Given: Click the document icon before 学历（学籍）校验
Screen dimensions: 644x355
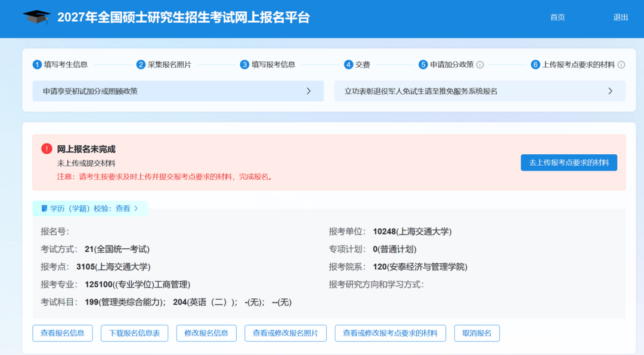Looking at the screenshot, I should pyautogui.click(x=44, y=208).
